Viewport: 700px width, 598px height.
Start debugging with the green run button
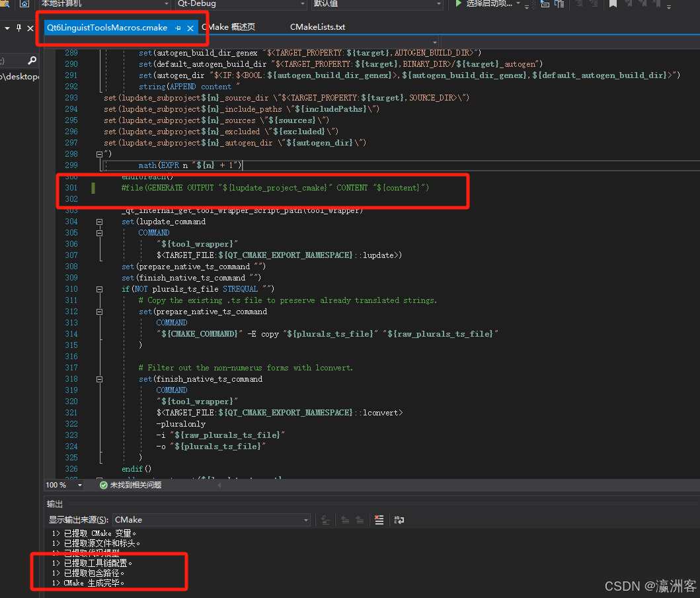tap(457, 5)
